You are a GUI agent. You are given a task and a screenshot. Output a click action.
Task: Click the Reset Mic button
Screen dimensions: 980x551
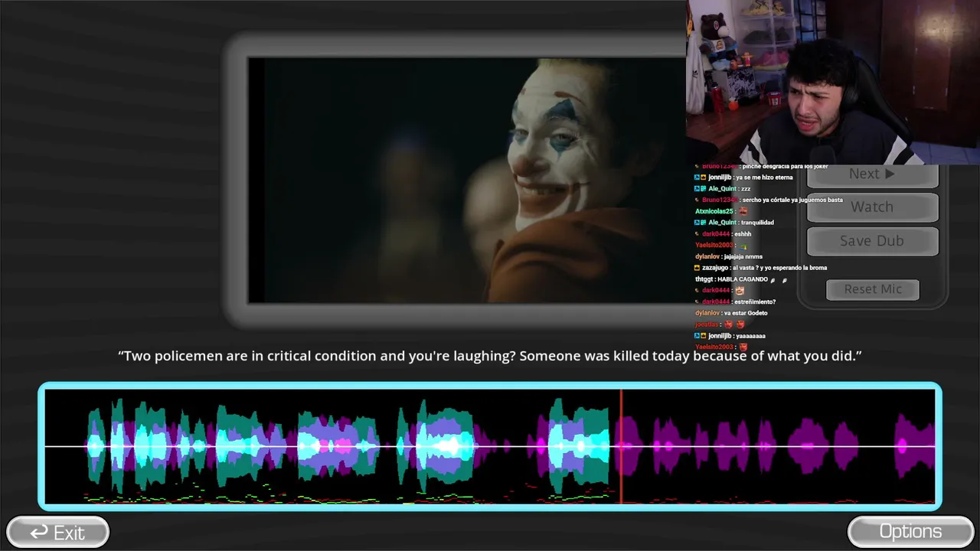(x=873, y=289)
